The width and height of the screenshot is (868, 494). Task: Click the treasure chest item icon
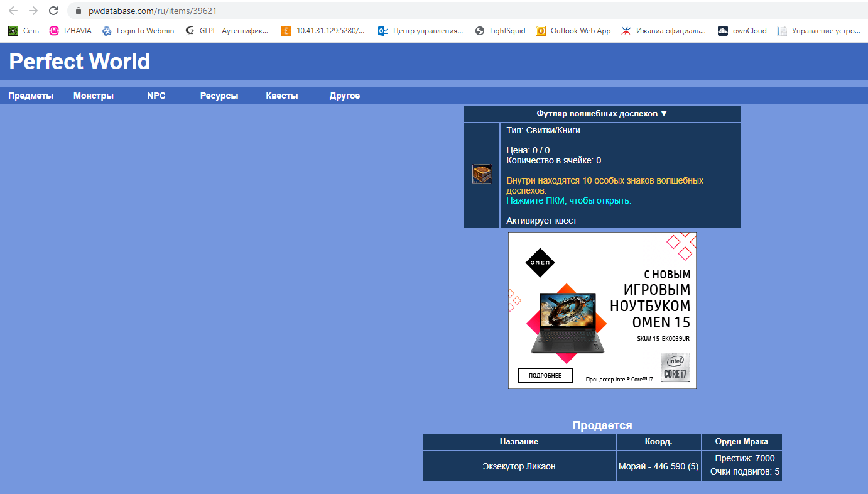(482, 174)
